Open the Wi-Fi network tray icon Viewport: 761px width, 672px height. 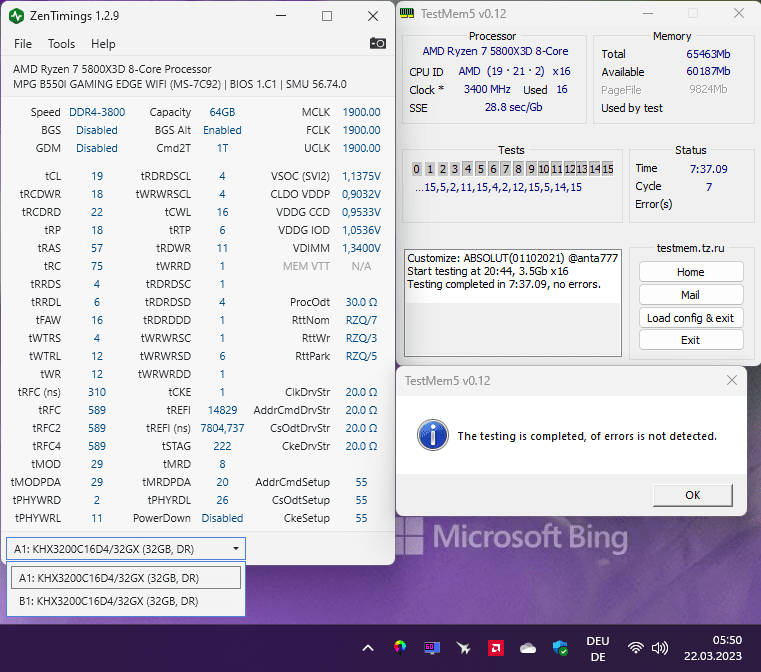[x=635, y=648]
